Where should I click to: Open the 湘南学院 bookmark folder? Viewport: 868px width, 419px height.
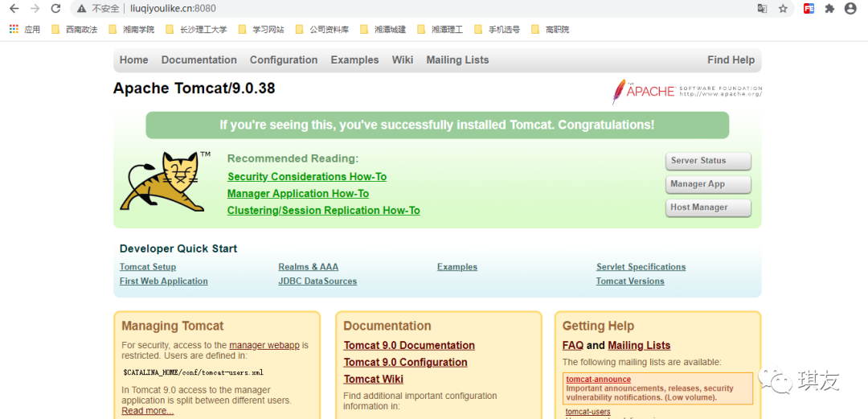pyautogui.click(x=131, y=30)
